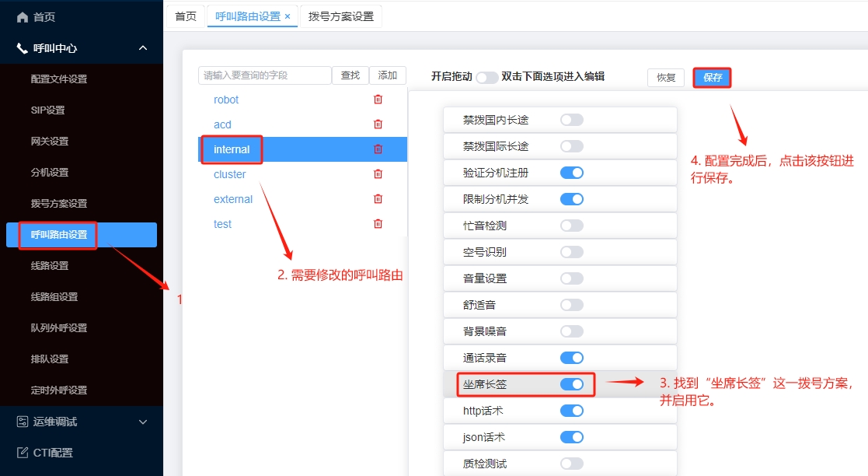Click the trash icon beside test
This screenshot has height=476, width=868.
(378, 224)
